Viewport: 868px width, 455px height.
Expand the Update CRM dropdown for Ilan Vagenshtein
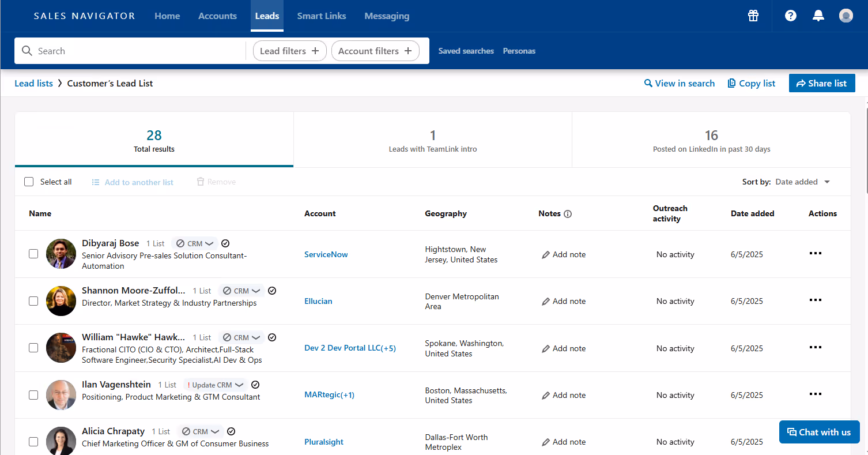[216, 385]
